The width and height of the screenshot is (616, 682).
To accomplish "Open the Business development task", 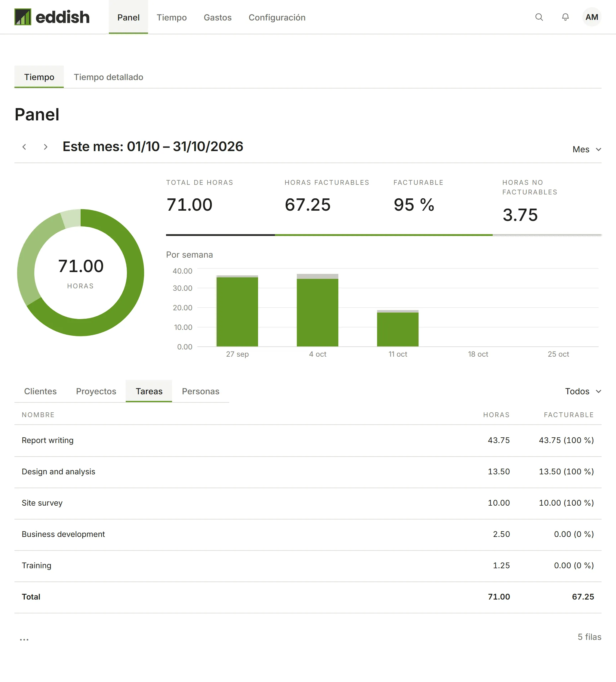I will (308, 535).
